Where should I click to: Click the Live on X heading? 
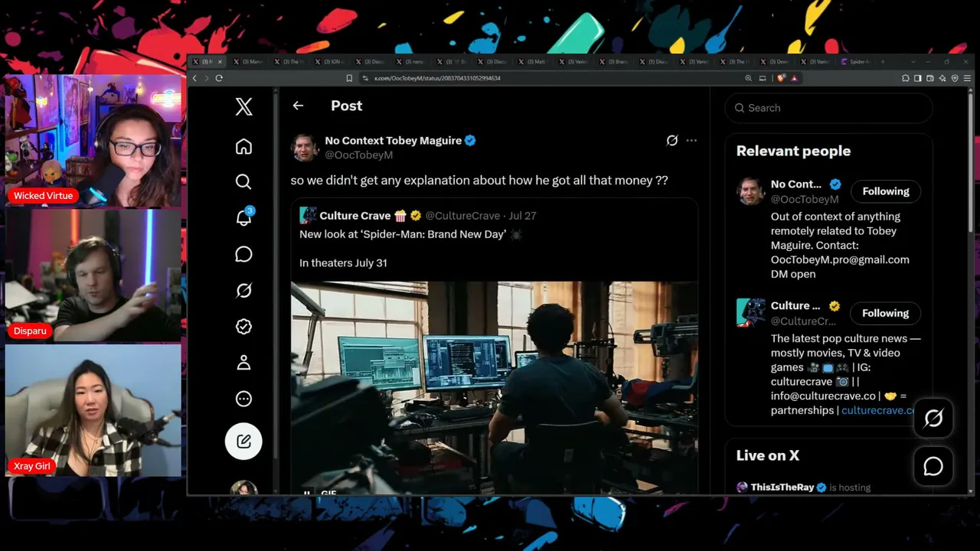pyautogui.click(x=768, y=455)
